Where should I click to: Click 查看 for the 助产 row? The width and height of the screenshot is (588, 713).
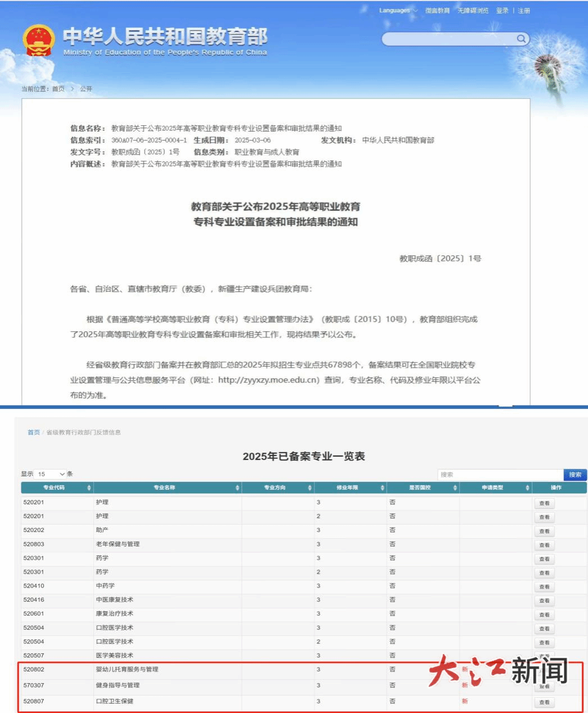tap(544, 531)
